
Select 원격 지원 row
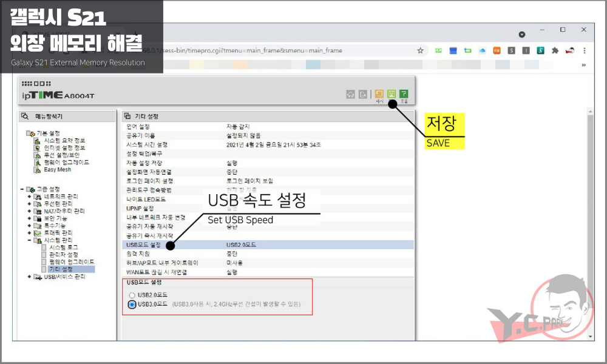[269, 254]
